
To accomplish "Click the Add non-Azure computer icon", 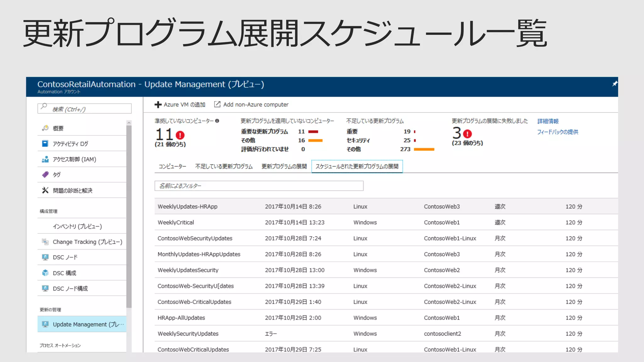I will pyautogui.click(x=217, y=104).
